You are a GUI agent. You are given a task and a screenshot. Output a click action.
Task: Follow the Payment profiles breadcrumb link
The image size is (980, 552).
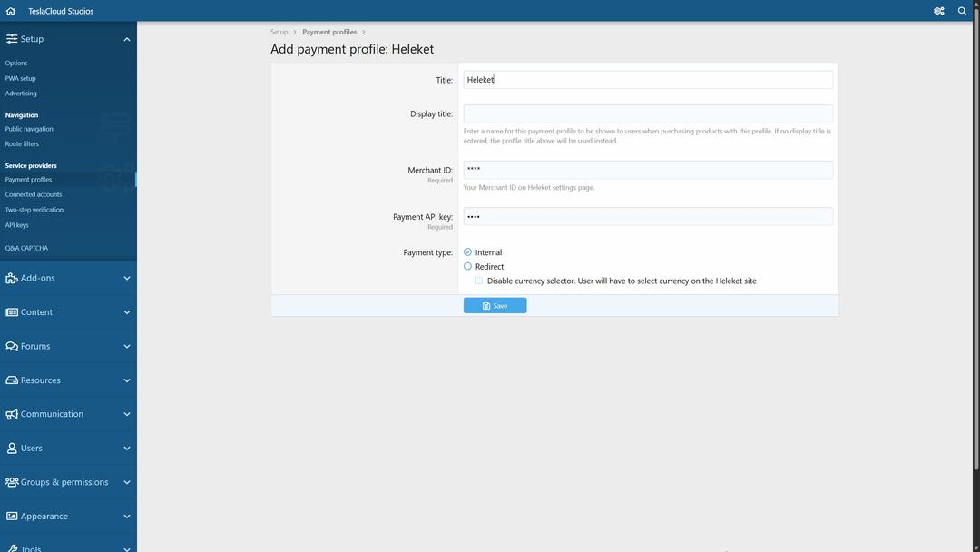(328, 31)
